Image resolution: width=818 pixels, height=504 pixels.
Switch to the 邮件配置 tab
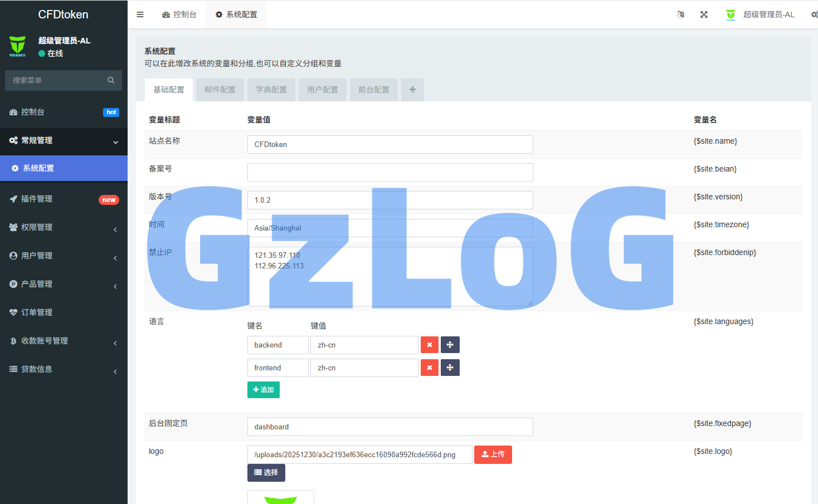tap(220, 90)
